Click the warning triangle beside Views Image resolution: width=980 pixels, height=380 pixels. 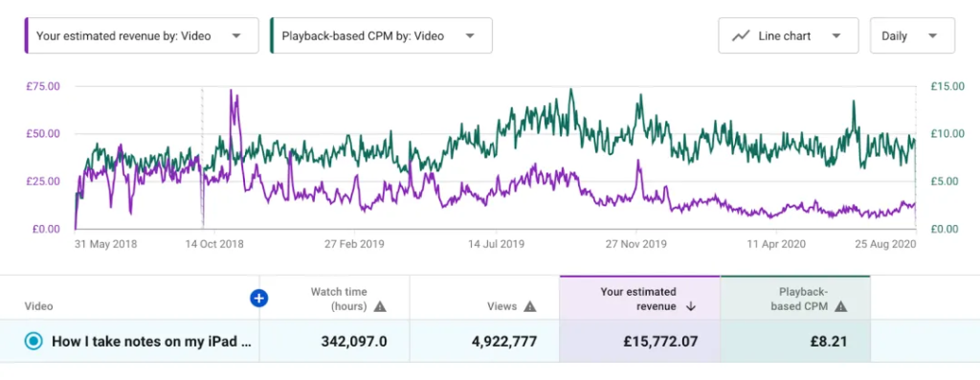(530, 306)
